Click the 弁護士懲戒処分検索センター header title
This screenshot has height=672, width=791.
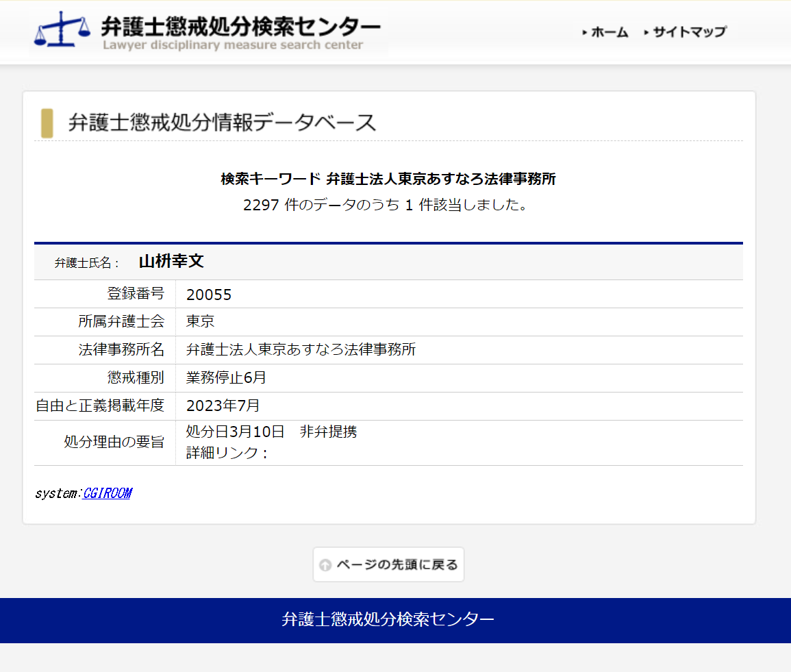pos(240,27)
